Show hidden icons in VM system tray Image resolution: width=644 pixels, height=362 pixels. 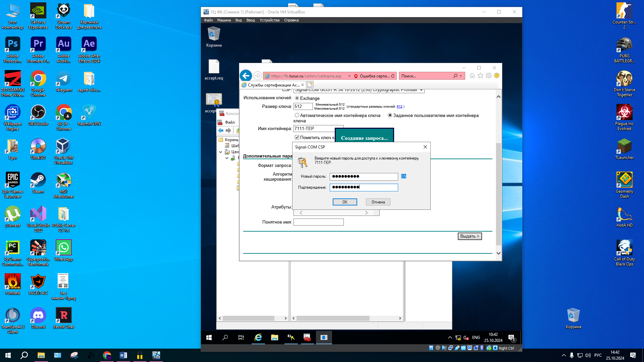450,338
